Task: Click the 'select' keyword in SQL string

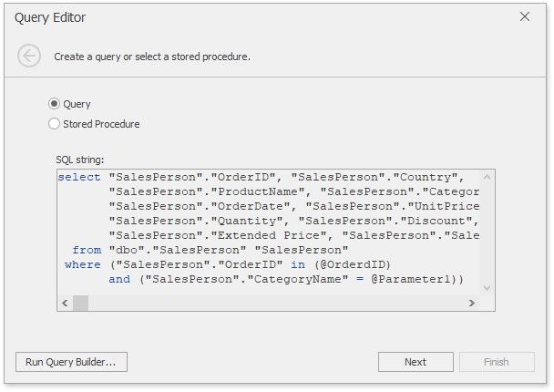Action: tap(79, 177)
